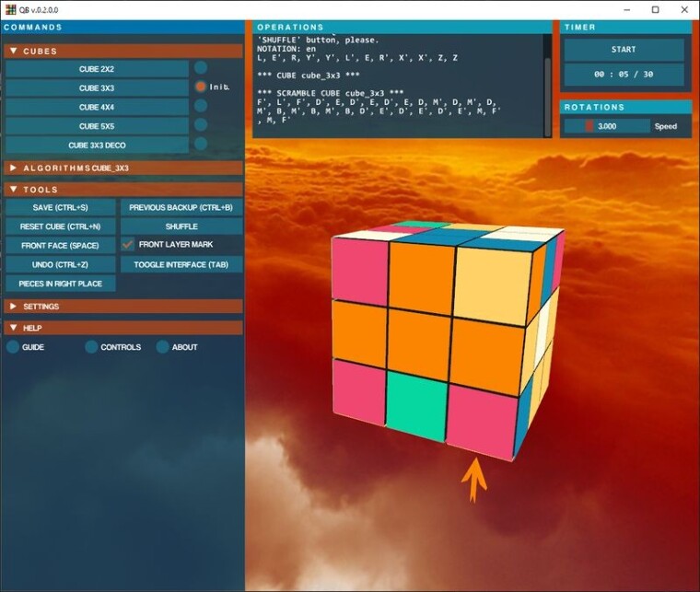The height and width of the screenshot is (592, 700).
Task: Select the CUBE 4X4 radio circle
Action: (201, 106)
